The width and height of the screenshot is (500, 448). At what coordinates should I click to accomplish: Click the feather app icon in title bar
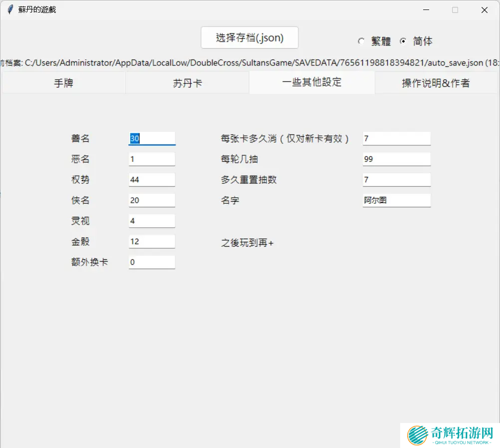tap(10, 9)
